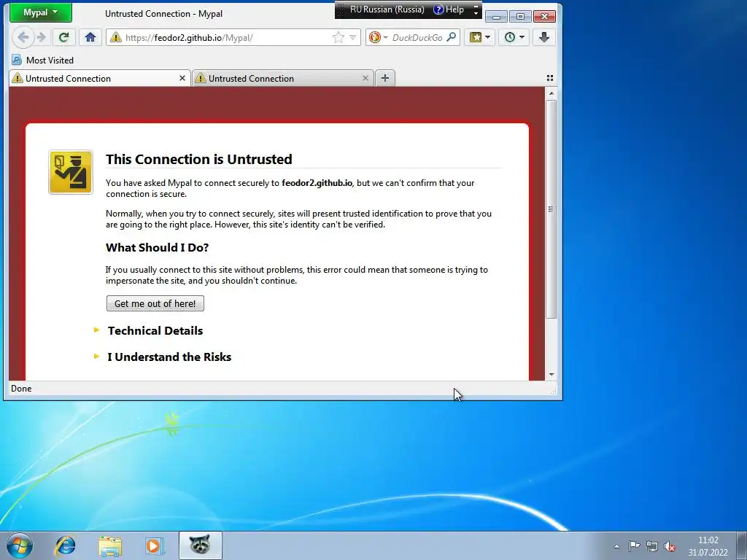Open the Most Visited bookmarks folder
Screen dimensions: 747x560
[x=43, y=60]
